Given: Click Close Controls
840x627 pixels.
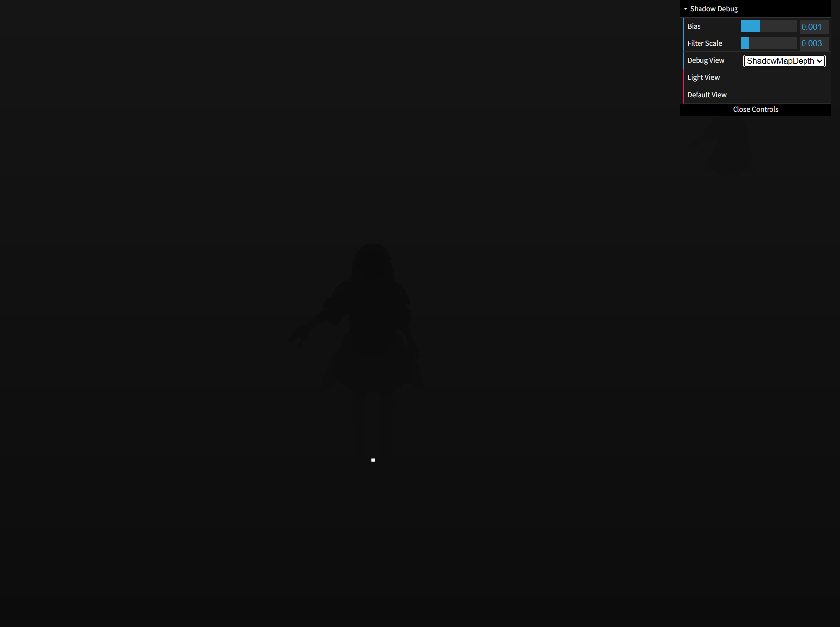Looking at the screenshot, I should [755, 109].
